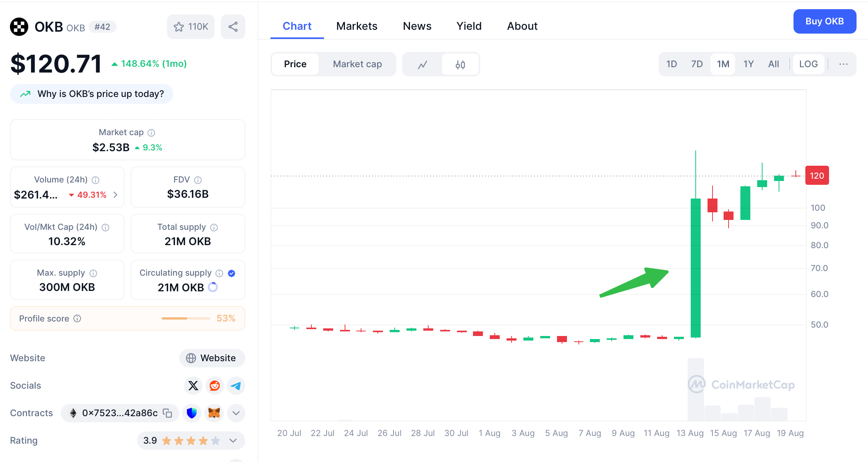Viewport: 868px width, 462px height.
Task: Expand the contracts list chevron
Action: (x=236, y=413)
